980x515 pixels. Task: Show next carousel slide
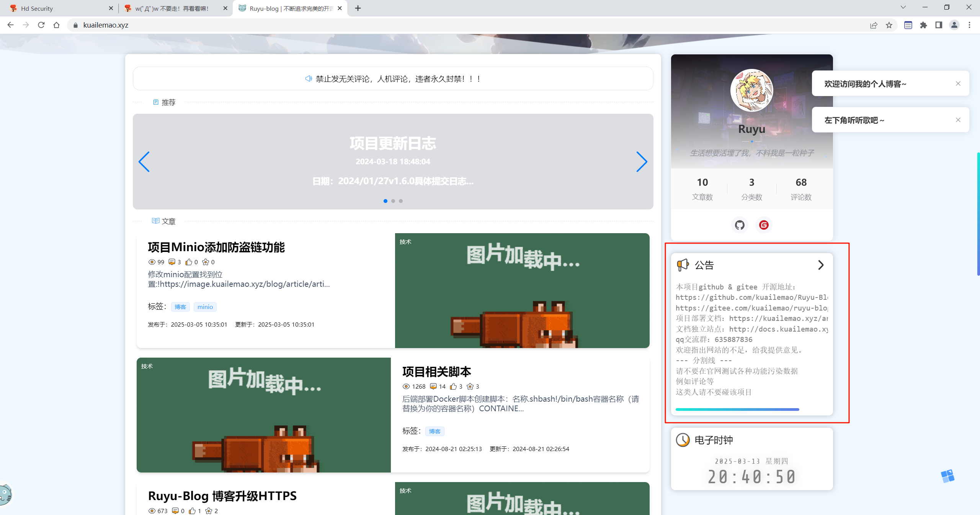(642, 162)
